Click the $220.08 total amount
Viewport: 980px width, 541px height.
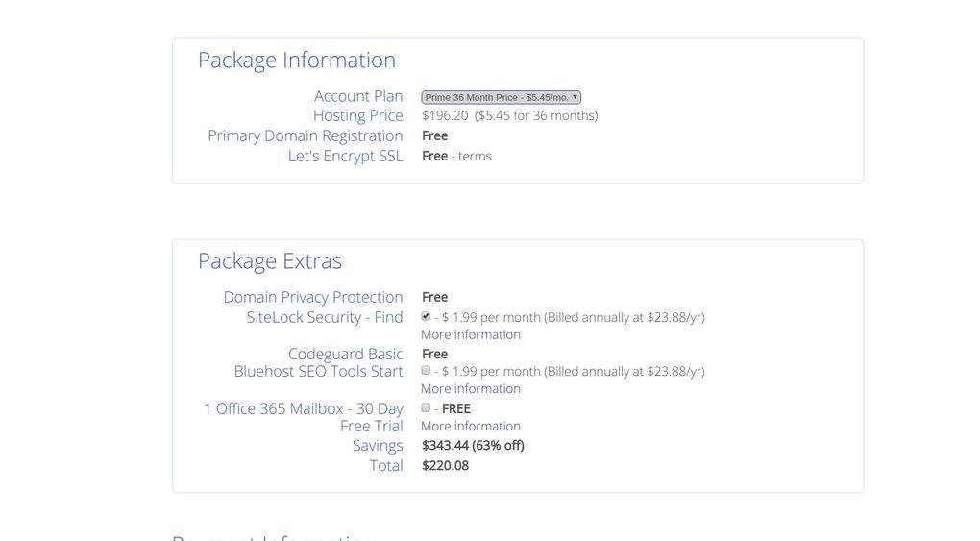tap(445, 465)
